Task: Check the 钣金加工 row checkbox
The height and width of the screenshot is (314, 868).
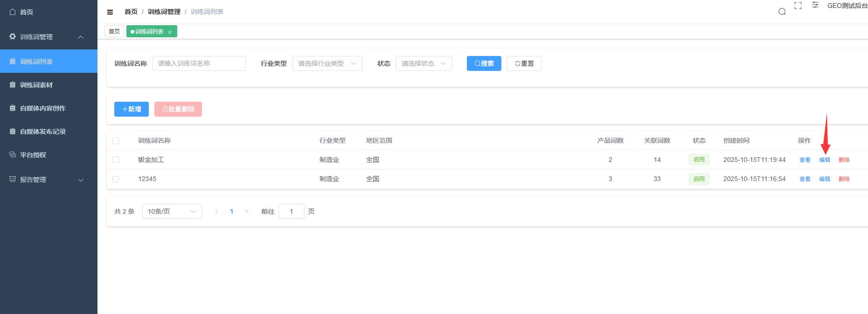Action: point(116,160)
